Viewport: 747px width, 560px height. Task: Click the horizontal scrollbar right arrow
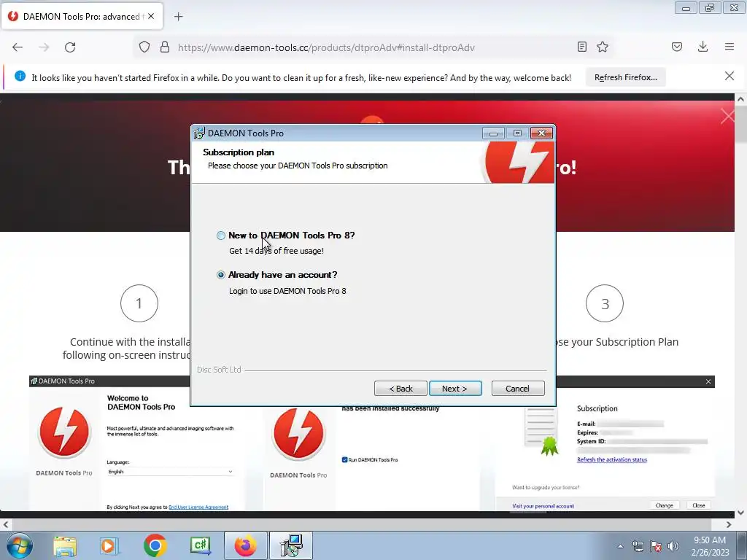[729, 524]
